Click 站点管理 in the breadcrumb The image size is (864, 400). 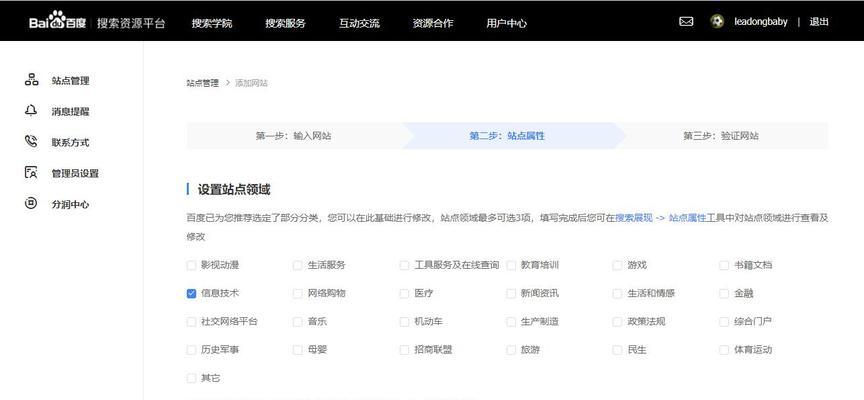pos(202,83)
